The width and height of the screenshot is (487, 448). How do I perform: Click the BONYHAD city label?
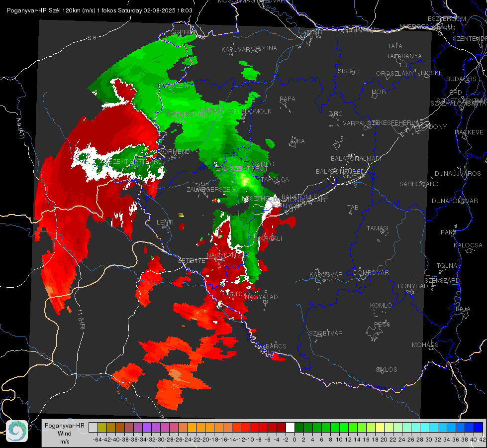tap(413, 286)
